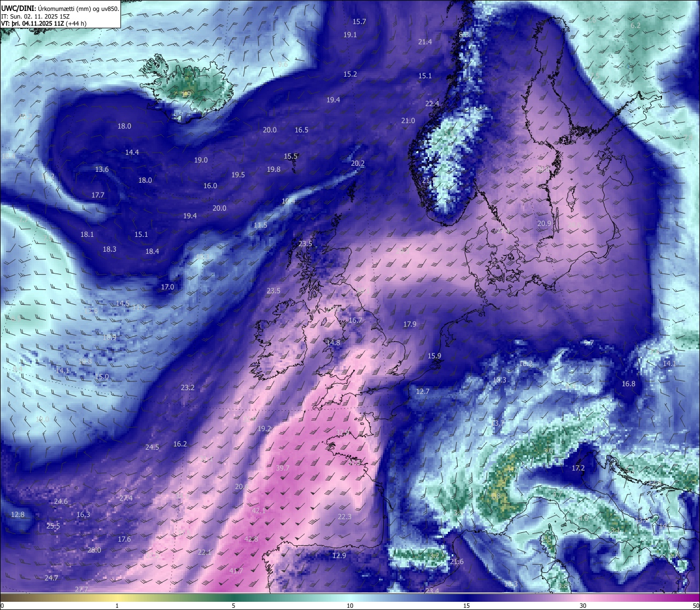This screenshot has width=700, height=610.
Task: Click the 15.5 value north of the Faroes
Action: [290, 156]
